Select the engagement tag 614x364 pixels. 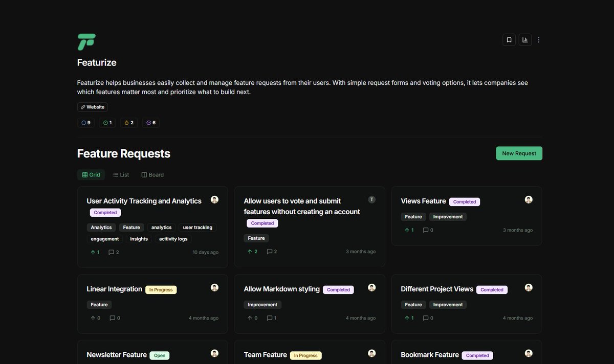click(x=105, y=239)
